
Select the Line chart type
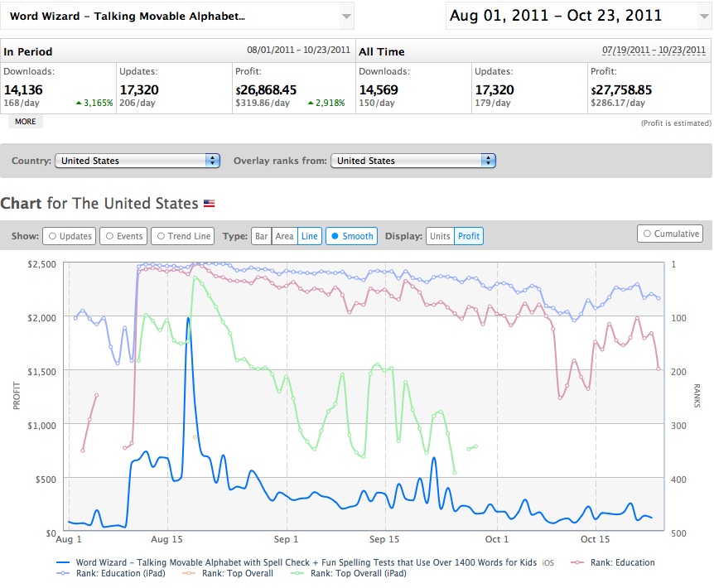[x=310, y=236]
